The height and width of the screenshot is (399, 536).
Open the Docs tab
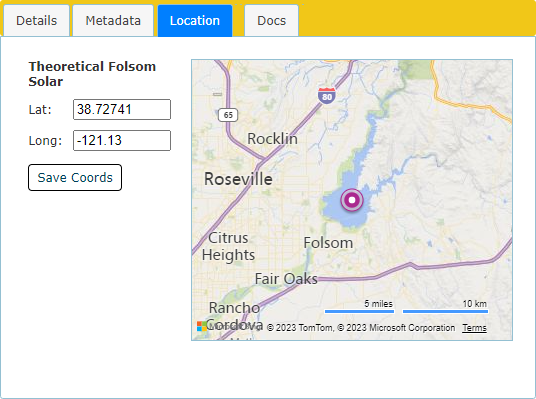point(271,21)
